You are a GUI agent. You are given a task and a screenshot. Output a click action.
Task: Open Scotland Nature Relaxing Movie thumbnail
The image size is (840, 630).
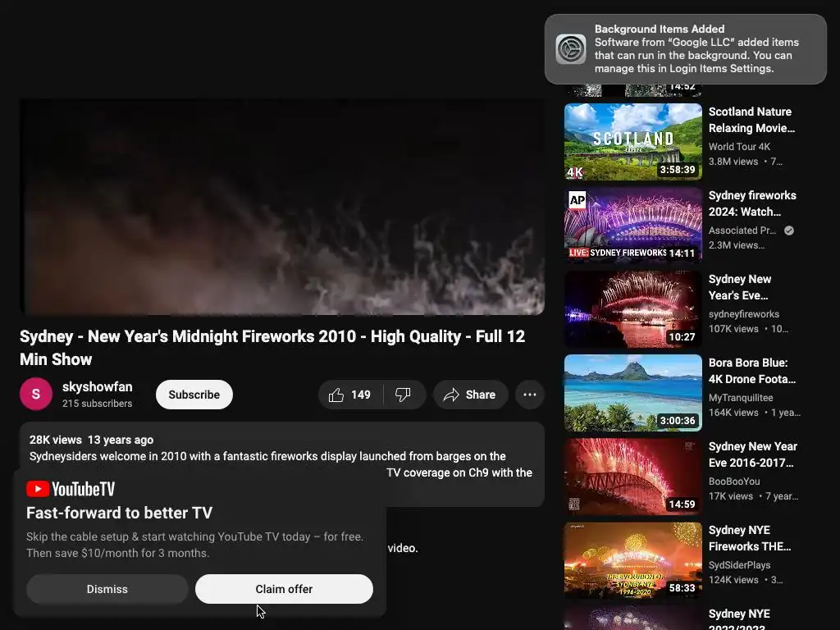click(632, 141)
